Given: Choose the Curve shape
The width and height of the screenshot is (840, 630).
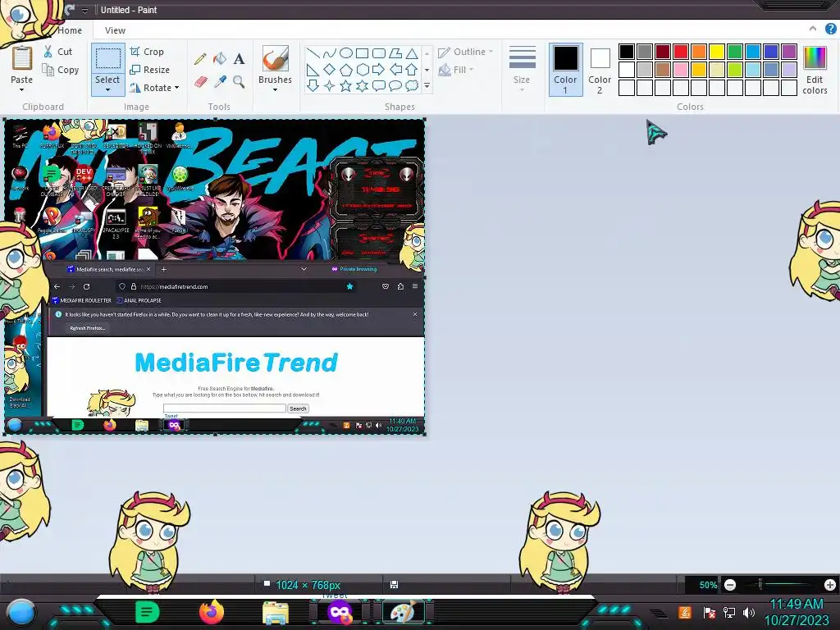Looking at the screenshot, I should coord(330,53).
